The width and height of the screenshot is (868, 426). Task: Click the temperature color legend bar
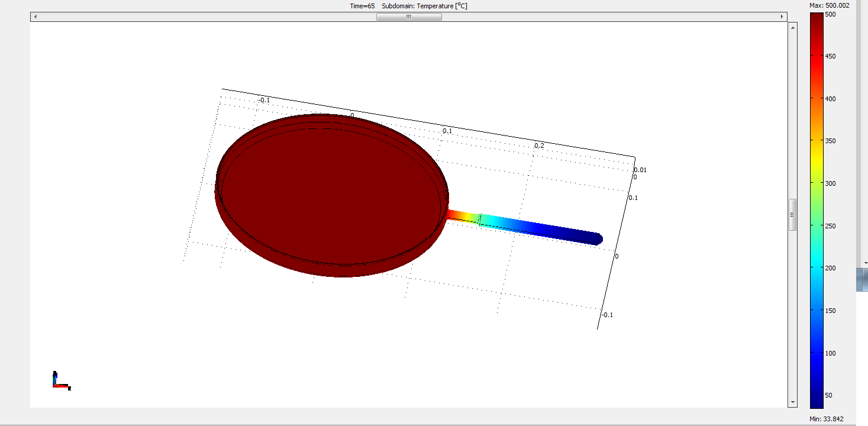(x=817, y=210)
